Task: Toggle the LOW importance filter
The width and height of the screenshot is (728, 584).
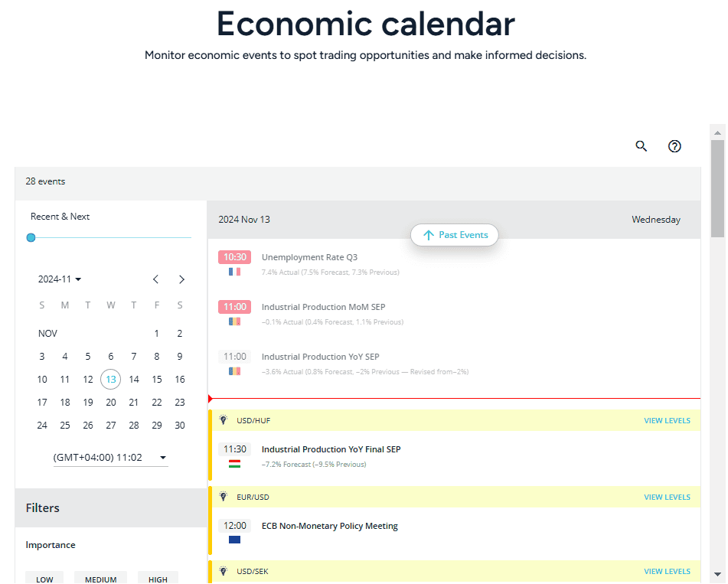Action: tap(45, 579)
